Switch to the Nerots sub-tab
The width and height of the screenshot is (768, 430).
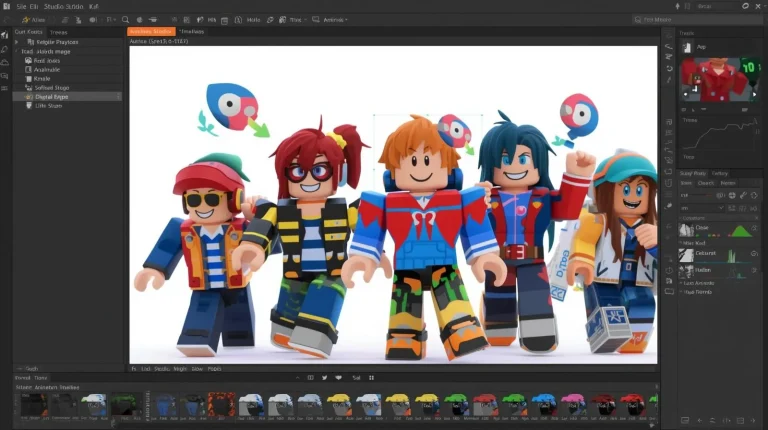[728, 183]
